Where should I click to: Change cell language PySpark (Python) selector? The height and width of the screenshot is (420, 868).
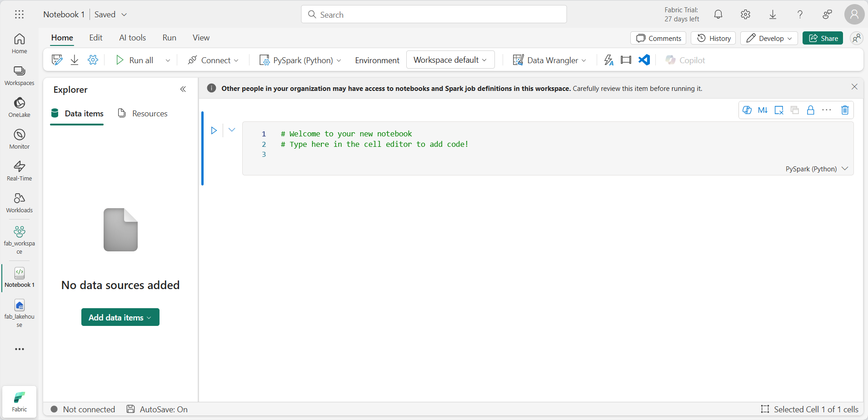point(817,169)
